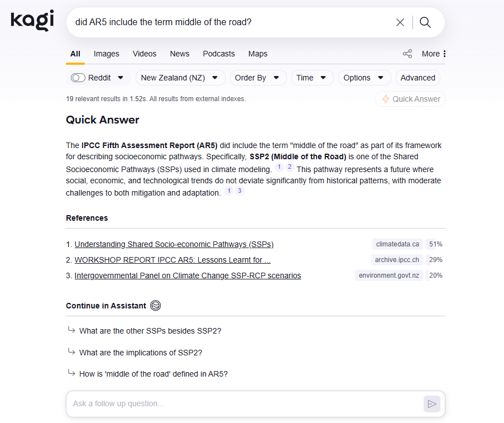Open the Advanced search button
The image size is (504, 423).
[417, 78]
